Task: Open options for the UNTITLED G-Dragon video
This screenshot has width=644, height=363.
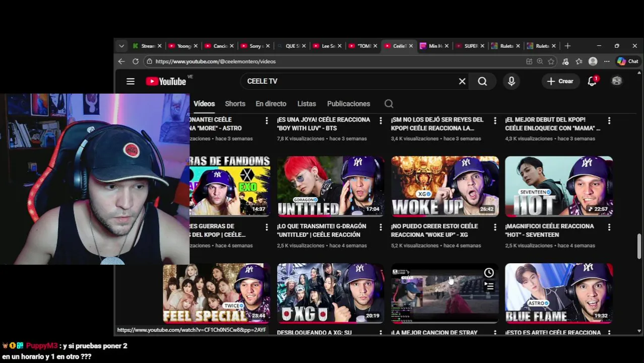Action: pos(380,227)
